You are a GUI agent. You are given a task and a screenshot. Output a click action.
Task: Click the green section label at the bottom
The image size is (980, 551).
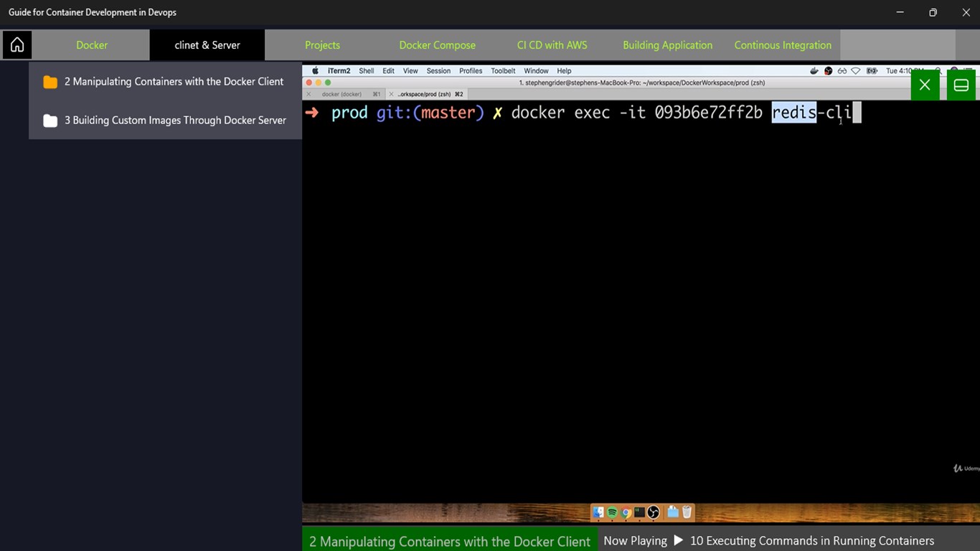(450, 540)
